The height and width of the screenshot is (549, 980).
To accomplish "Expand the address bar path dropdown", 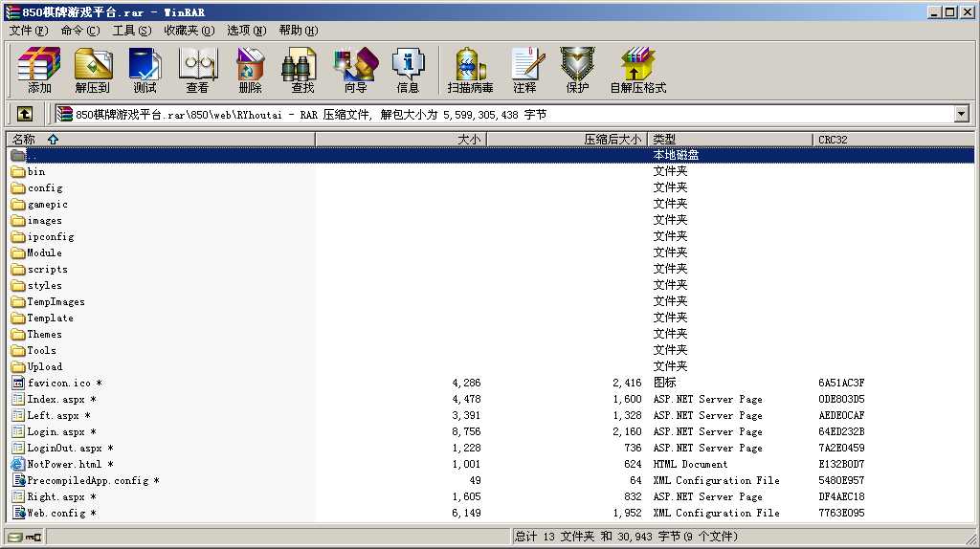I will (961, 114).
